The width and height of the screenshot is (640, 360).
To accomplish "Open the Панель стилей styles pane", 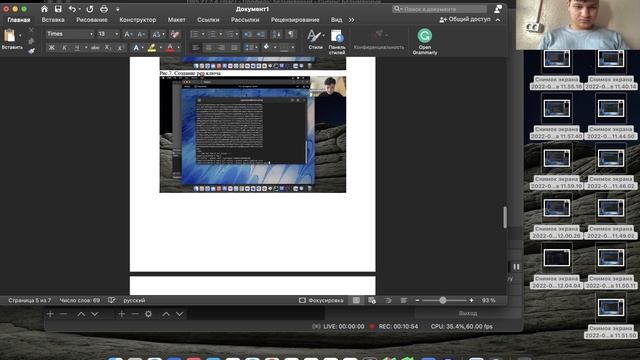I will click(337, 42).
